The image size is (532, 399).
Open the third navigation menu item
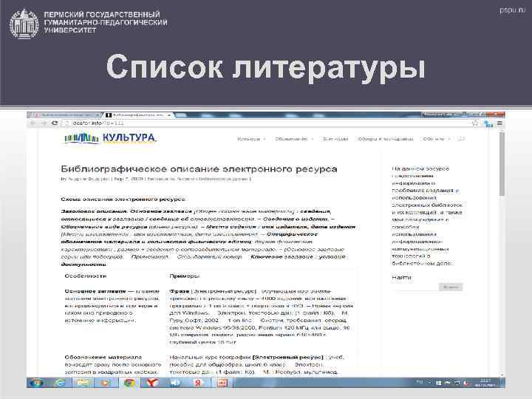point(335,139)
